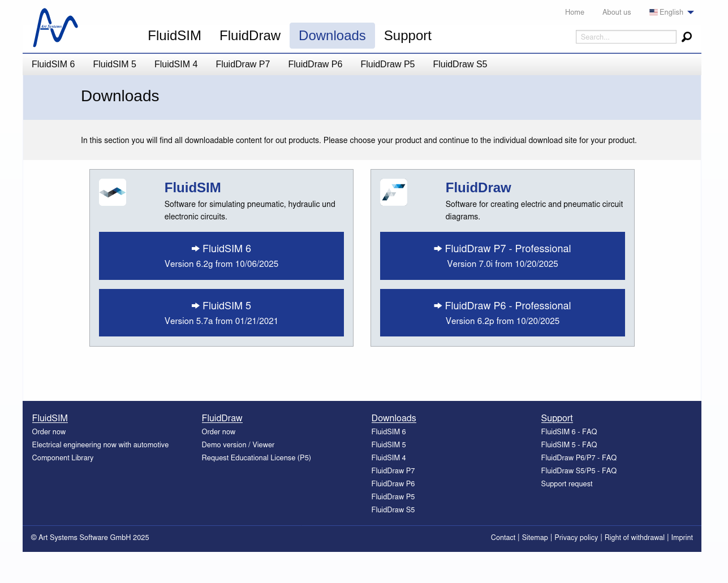Open FluidDraw P7 Professional download button
728x583 pixels.
coord(502,256)
